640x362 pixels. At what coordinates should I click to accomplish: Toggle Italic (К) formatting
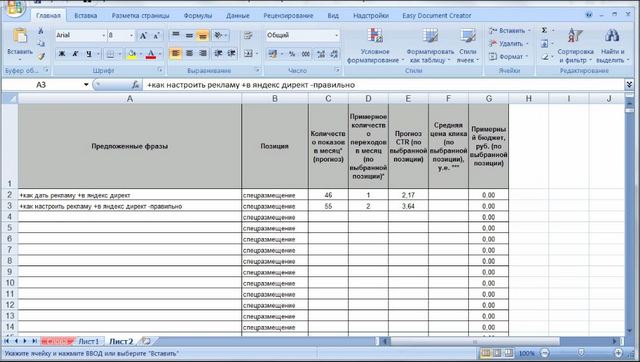(x=75, y=54)
